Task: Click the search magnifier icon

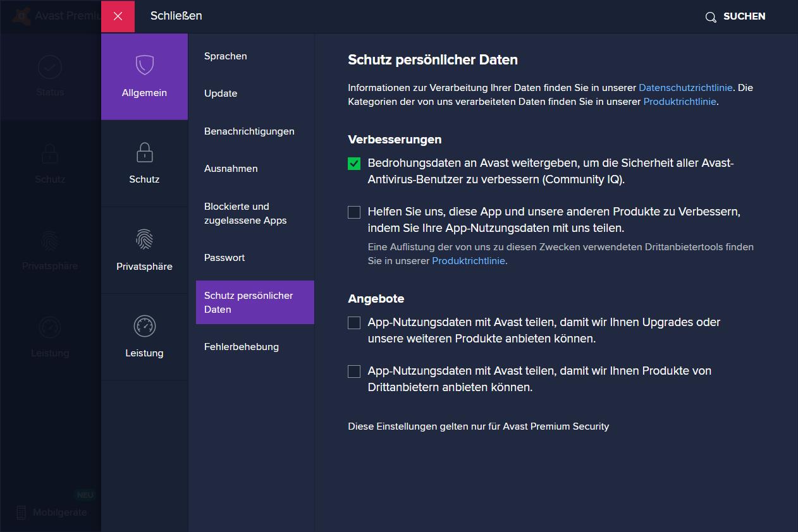Action: click(711, 17)
